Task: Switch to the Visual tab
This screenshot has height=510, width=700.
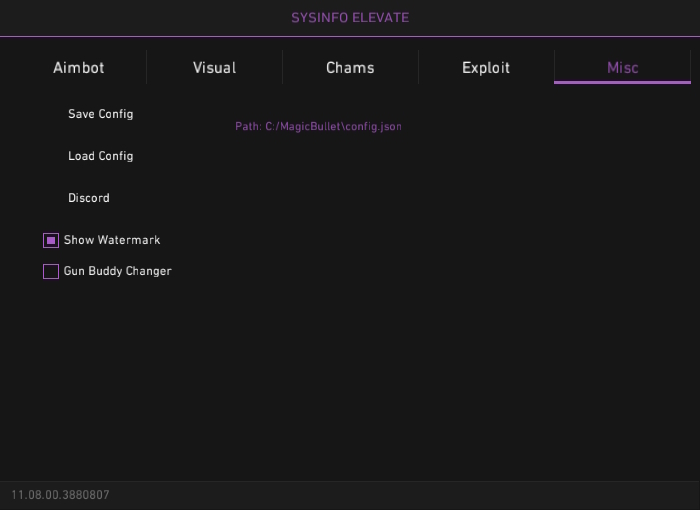Action: pos(214,68)
